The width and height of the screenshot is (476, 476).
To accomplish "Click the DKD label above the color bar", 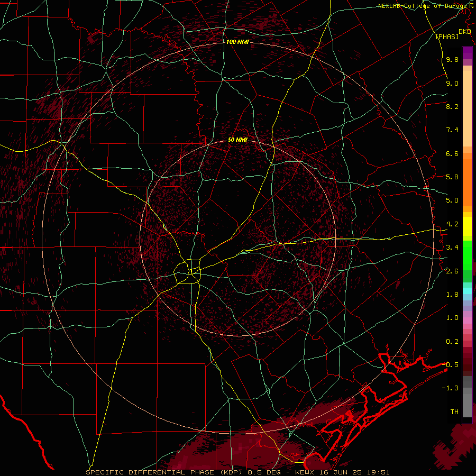I will tap(465, 32).
